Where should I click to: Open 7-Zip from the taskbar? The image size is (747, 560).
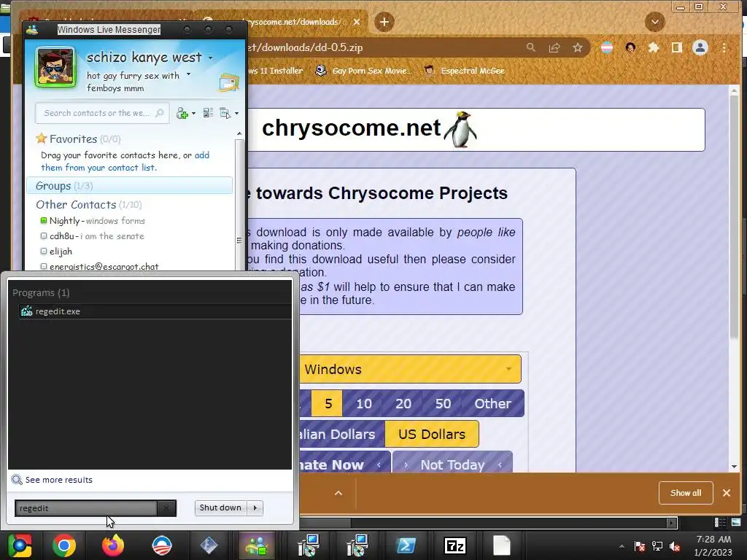[454, 545]
